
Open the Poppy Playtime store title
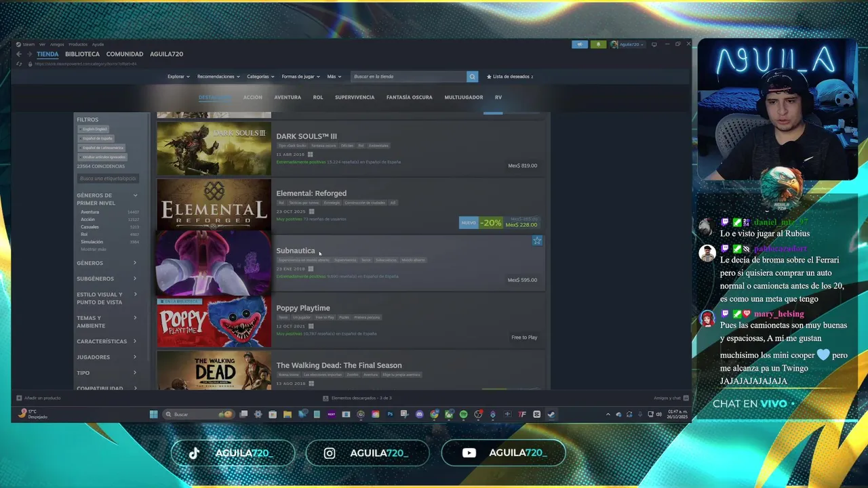pos(303,308)
